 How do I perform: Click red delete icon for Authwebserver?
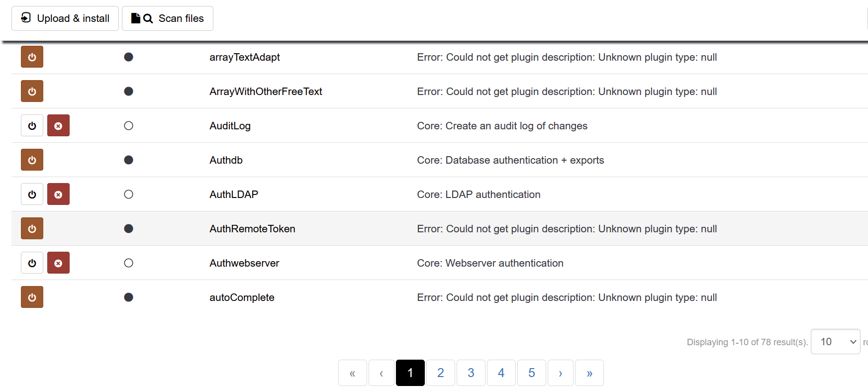click(58, 263)
